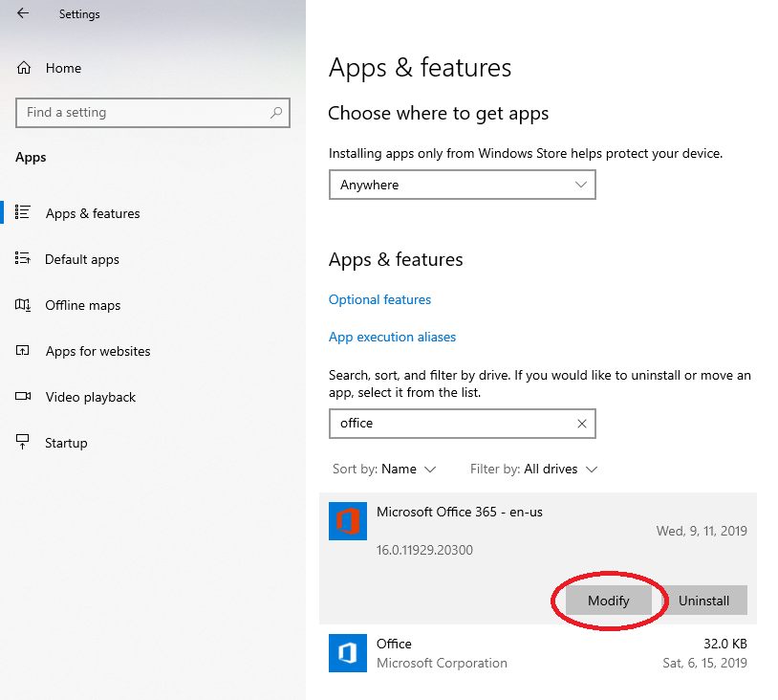The height and width of the screenshot is (700, 778).
Task: Click the Video playback camera icon
Action: point(23,396)
